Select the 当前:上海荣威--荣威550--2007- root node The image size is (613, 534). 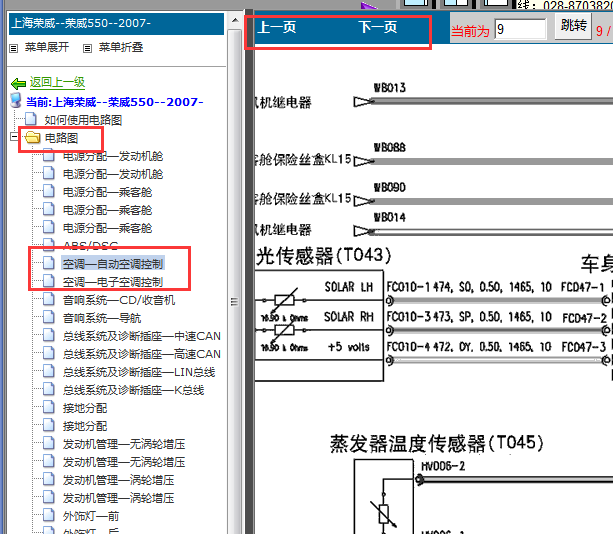(114, 102)
